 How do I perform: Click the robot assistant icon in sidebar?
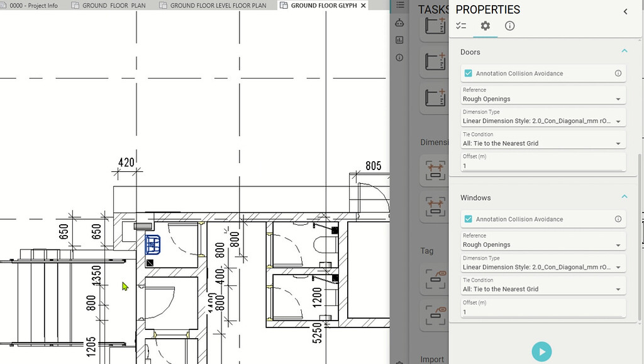(399, 23)
